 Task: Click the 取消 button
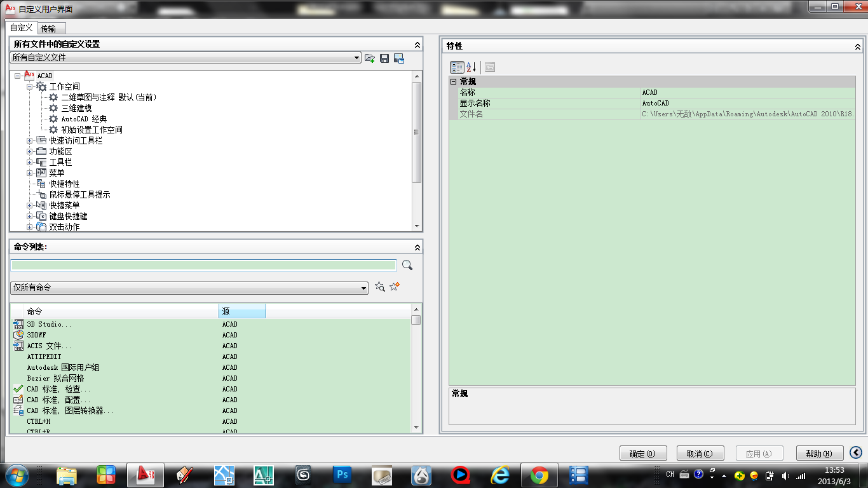[700, 454]
